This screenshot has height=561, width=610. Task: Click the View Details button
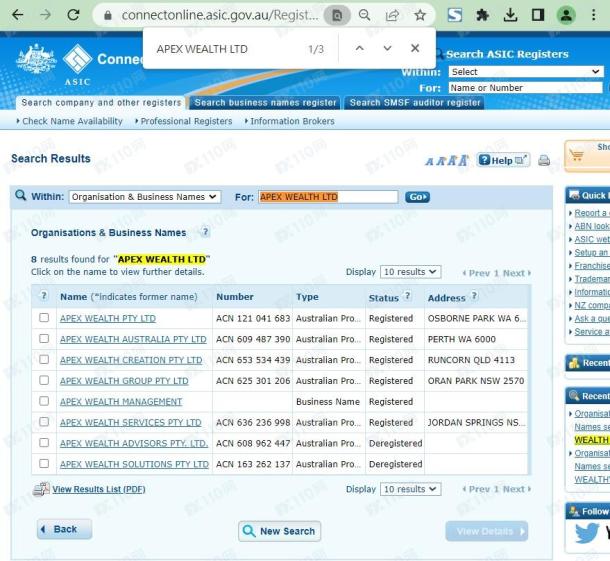[x=486, y=531]
